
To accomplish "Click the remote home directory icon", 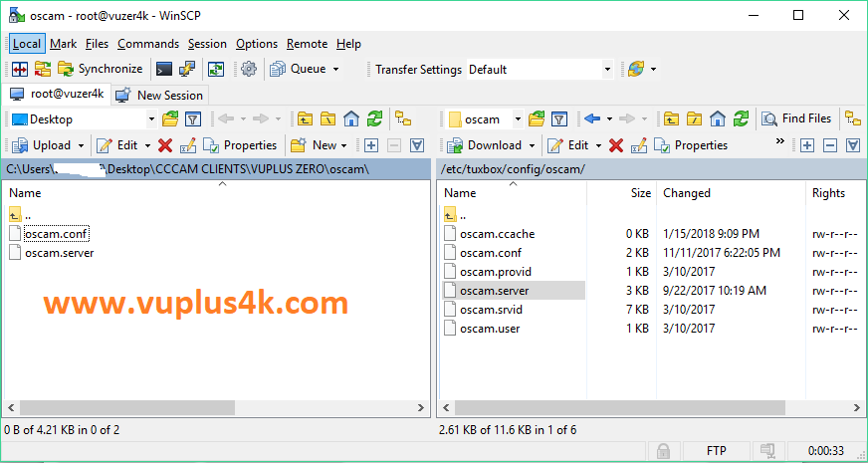I will [718, 118].
